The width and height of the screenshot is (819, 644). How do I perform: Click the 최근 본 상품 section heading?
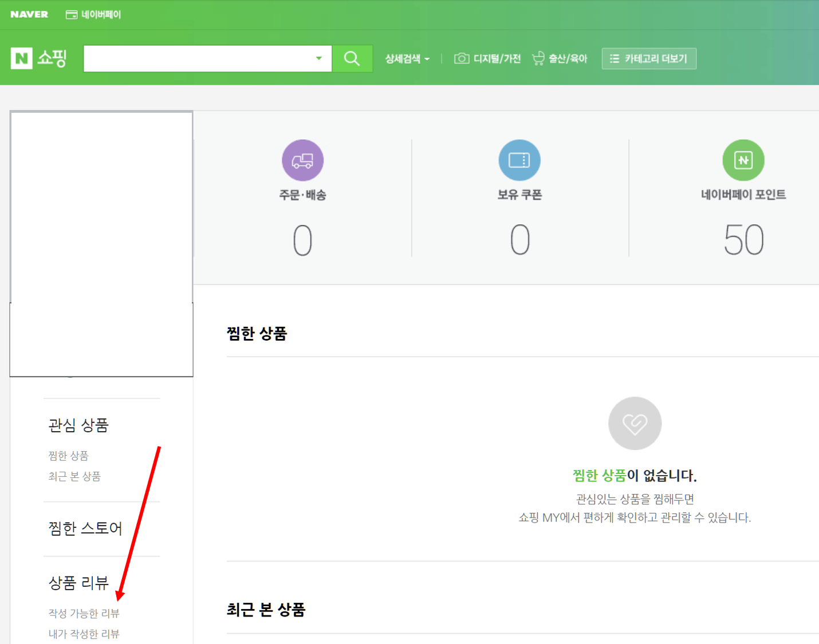point(266,610)
